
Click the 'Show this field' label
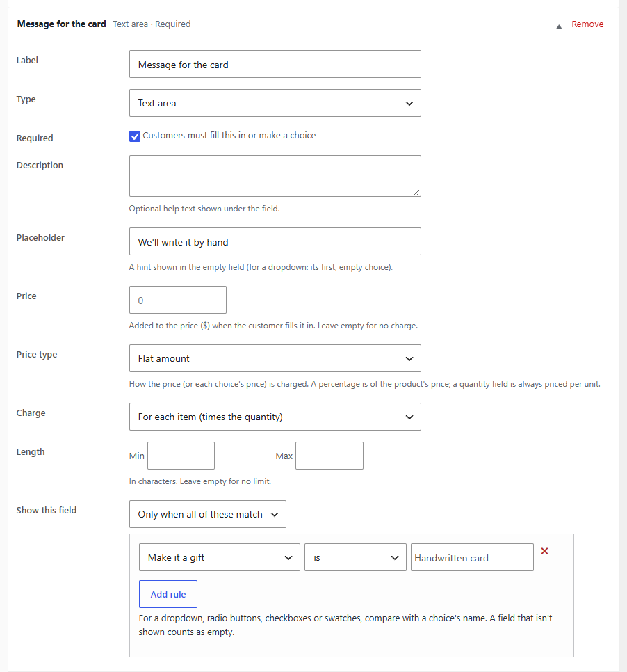point(47,510)
